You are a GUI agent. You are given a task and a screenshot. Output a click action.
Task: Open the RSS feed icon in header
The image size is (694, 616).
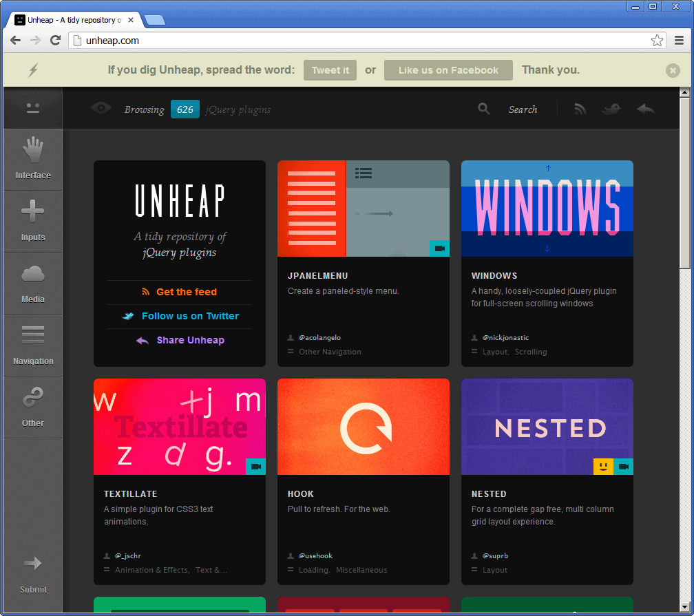pos(580,109)
